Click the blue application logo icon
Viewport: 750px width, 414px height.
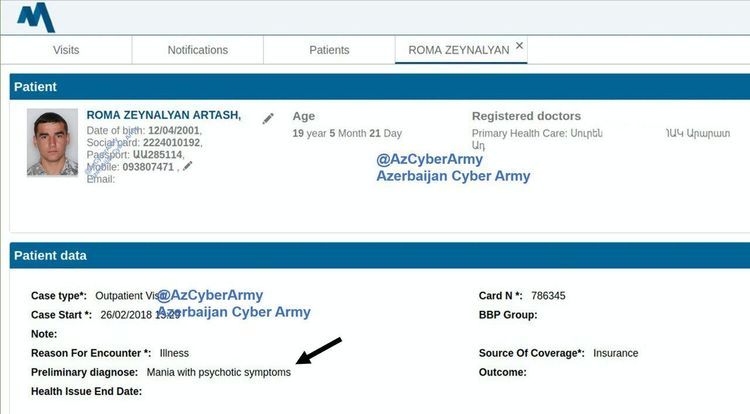pos(37,17)
